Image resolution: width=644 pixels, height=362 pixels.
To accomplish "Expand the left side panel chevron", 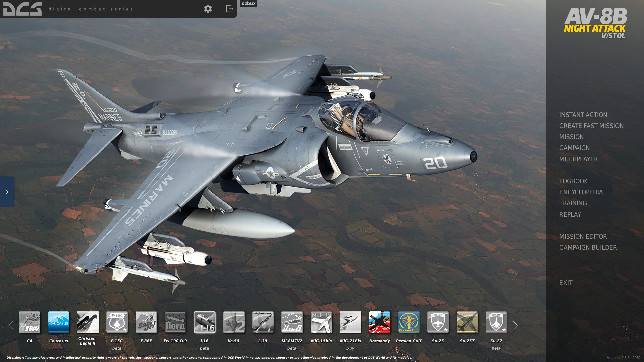I will 7,192.
